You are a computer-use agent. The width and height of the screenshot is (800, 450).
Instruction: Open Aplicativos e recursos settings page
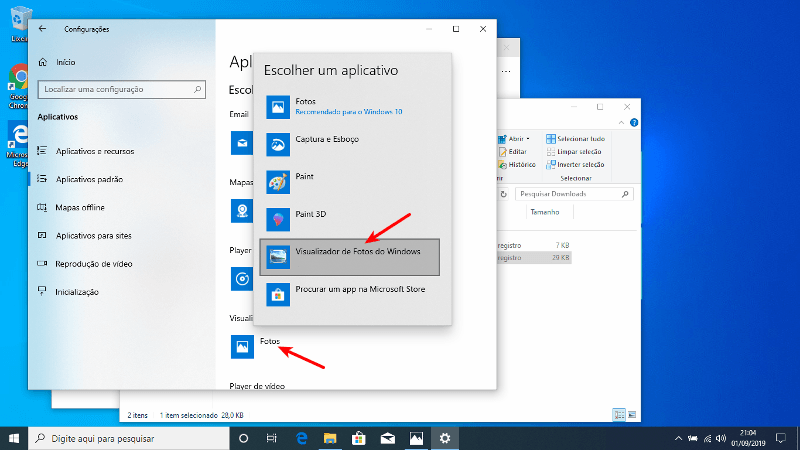pos(94,151)
